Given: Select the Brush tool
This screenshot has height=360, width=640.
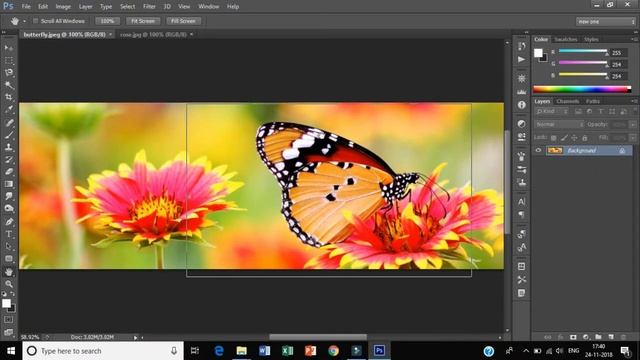Looking at the screenshot, I should [9, 135].
